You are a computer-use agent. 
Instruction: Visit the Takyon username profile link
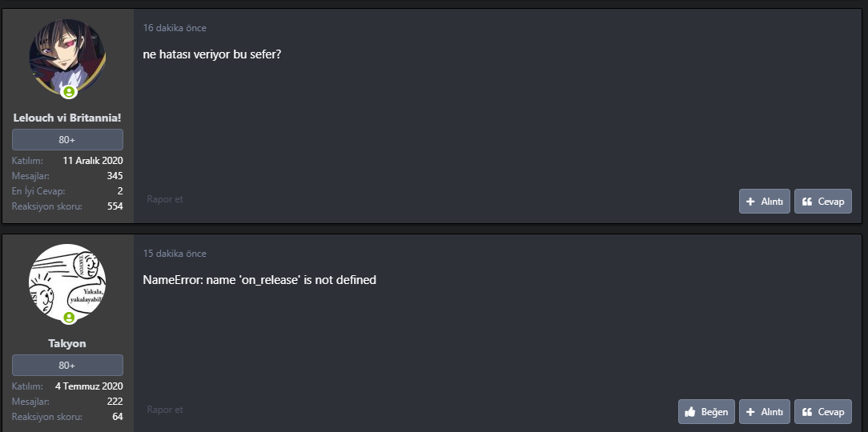[67, 343]
